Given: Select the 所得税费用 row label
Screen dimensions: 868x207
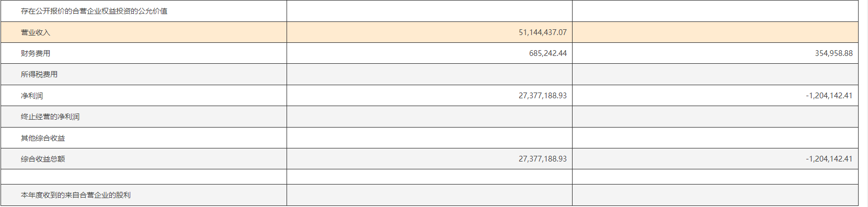Looking at the screenshot, I should coord(39,74).
